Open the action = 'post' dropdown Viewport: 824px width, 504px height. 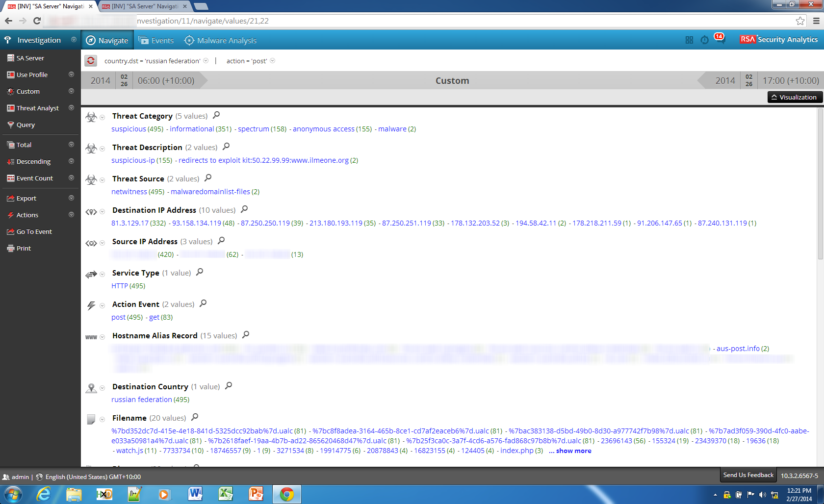click(273, 61)
